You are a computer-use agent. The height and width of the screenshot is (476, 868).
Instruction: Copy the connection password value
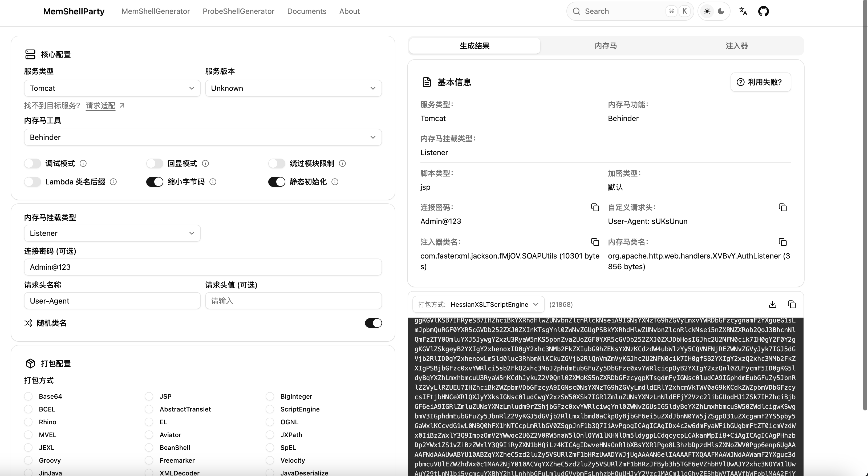click(x=595, y=207)
